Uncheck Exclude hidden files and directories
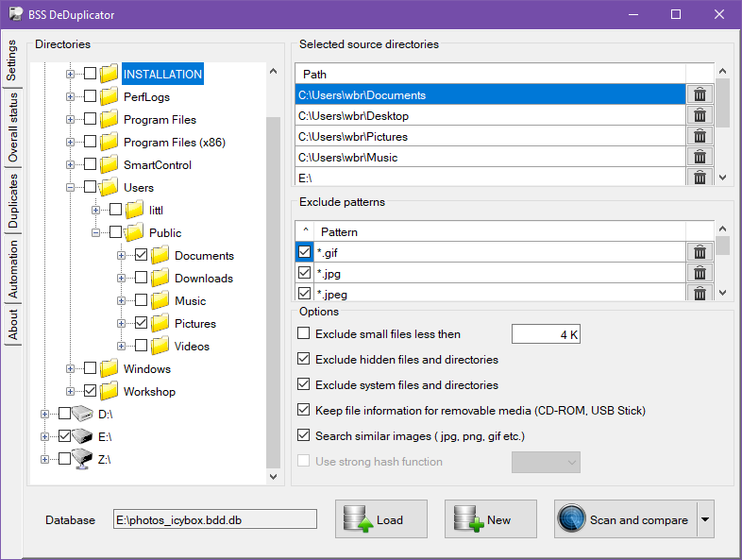 (304, 360)
